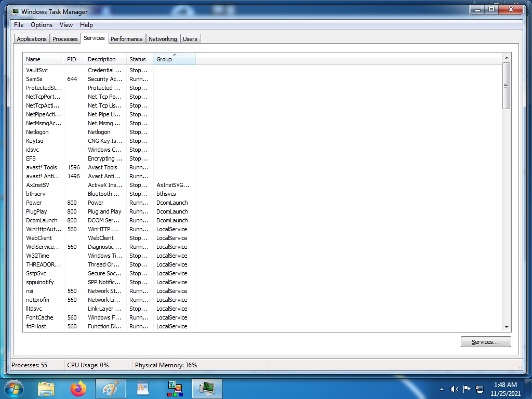Viewport: 532px width, 399px height.
Task: Select the W32Time service
Action: [x=37, y=256]
